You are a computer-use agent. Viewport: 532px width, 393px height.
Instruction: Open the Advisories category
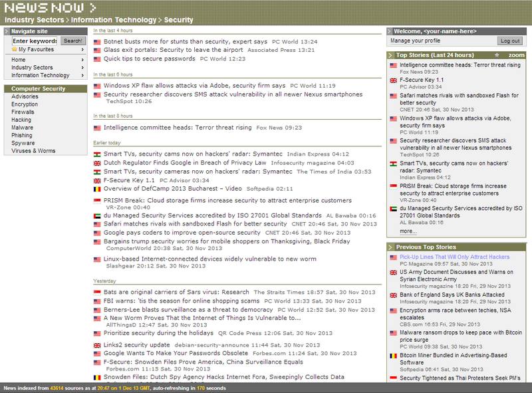[25, 96]
